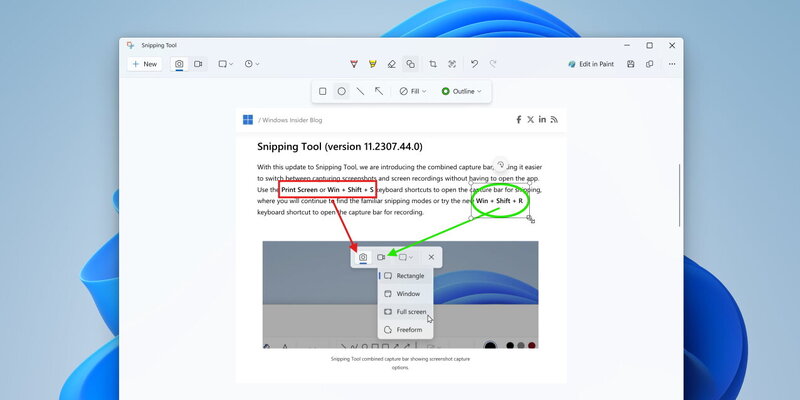
Task: Switch to screenshot Snip mode camera icon
Action: point(179,64)
